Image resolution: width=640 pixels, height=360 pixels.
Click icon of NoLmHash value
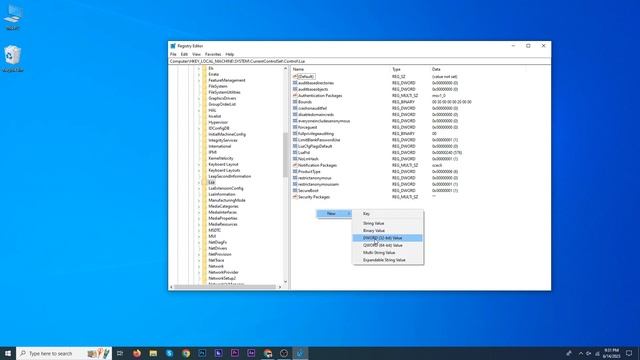tap(295, 159)
